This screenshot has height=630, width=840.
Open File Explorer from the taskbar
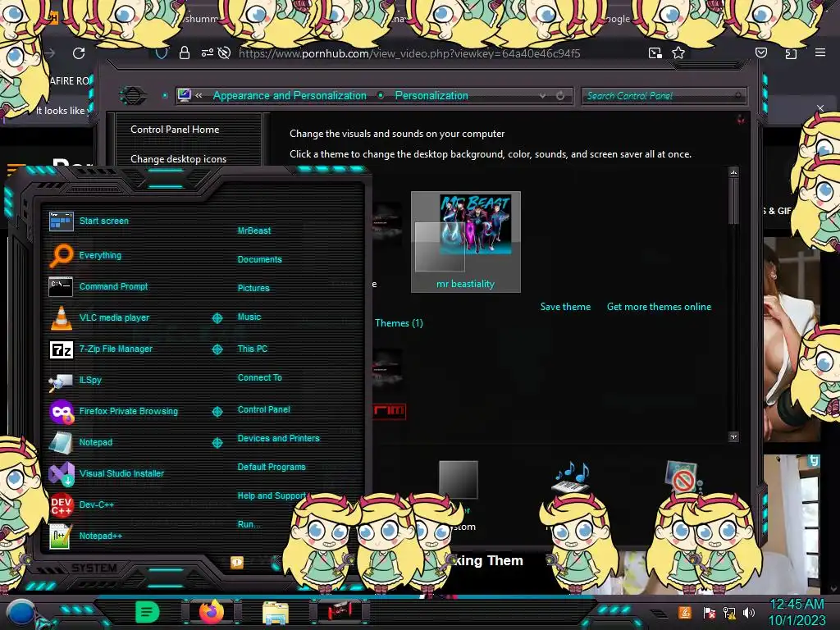(x=276, y=612)
